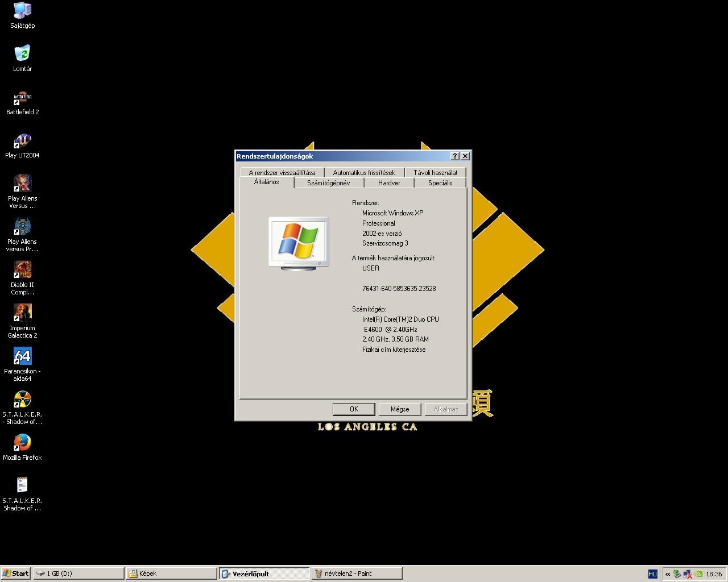Screen dimensions: 728x582
Task: Select the Mozilla Firefox shortcut
Action: (x=22, y=447)
